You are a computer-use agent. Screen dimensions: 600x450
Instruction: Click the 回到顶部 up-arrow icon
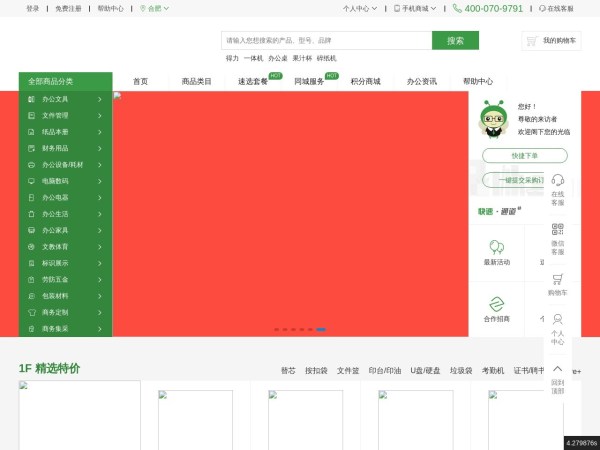[x=558, y=368]
